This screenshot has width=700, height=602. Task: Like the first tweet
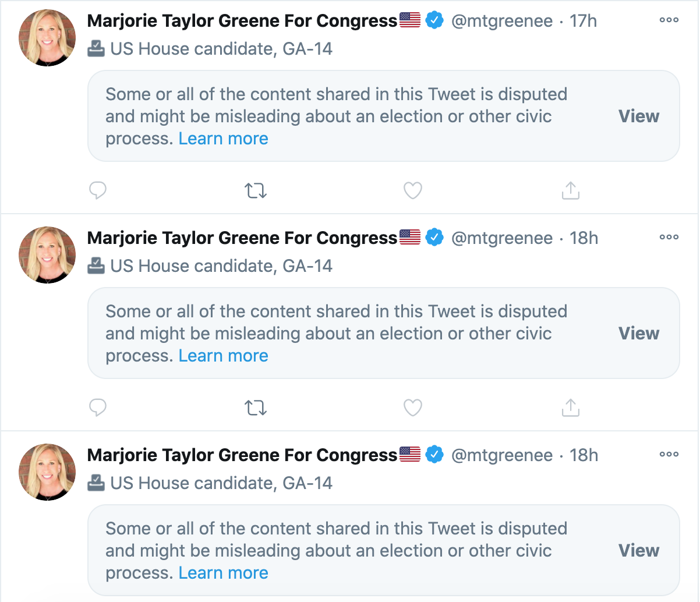point(412,190)
